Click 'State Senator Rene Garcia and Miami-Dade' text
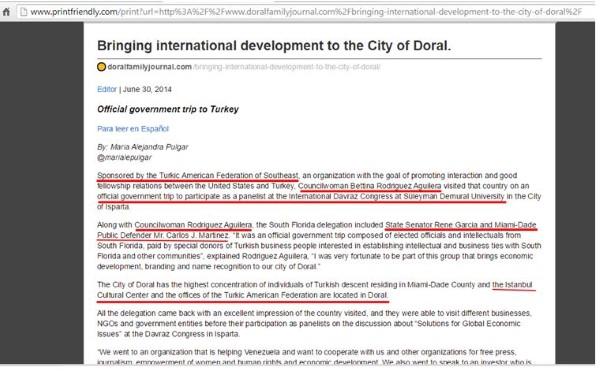 pyautogui.click(x=461, y=225)
